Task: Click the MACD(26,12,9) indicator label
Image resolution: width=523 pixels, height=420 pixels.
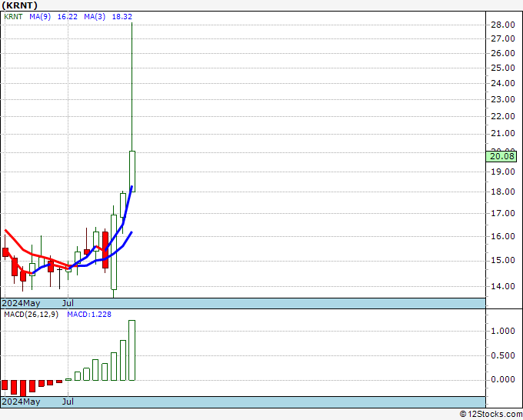Action: pos(31,315)
